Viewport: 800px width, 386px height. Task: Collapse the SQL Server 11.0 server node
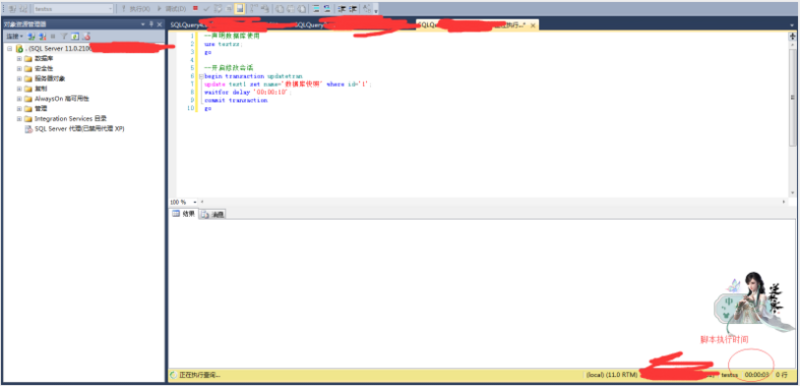9,48
